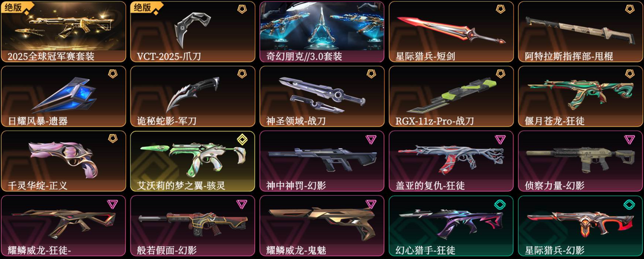644x259 pixels.
Task: Click the tier icon on RGX-11z-Pro-战刀
Action: (500, 74)
